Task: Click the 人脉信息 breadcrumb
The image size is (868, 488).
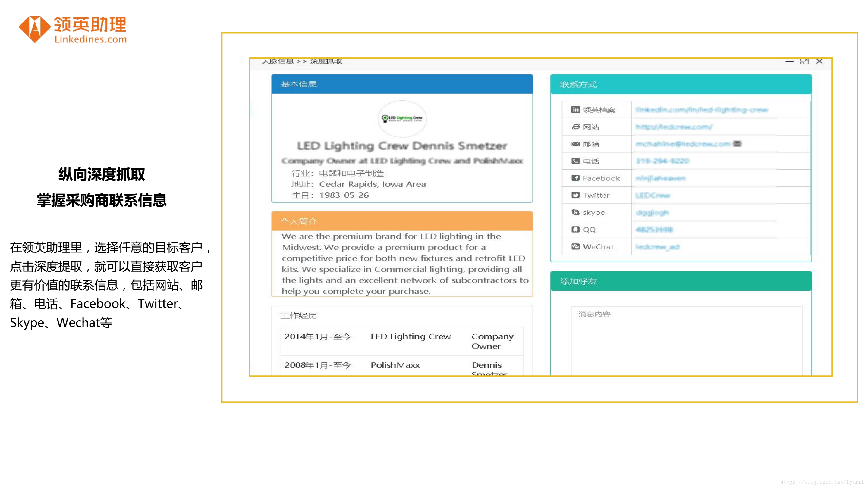Action: point(278,61)
